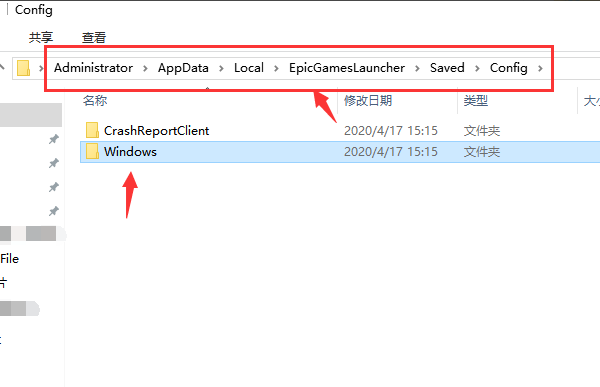This screenshot has width=600, height=387.
Task: Select the CrashReportClient folder icon
Action: point(92,130)
